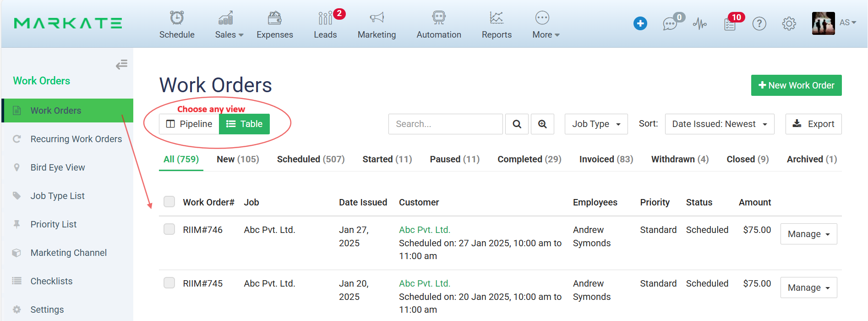868x321 pixels.
Task: Open Abc Pvt. Ltd. customer link for RIIM#745
Action: tap(425, 283)
